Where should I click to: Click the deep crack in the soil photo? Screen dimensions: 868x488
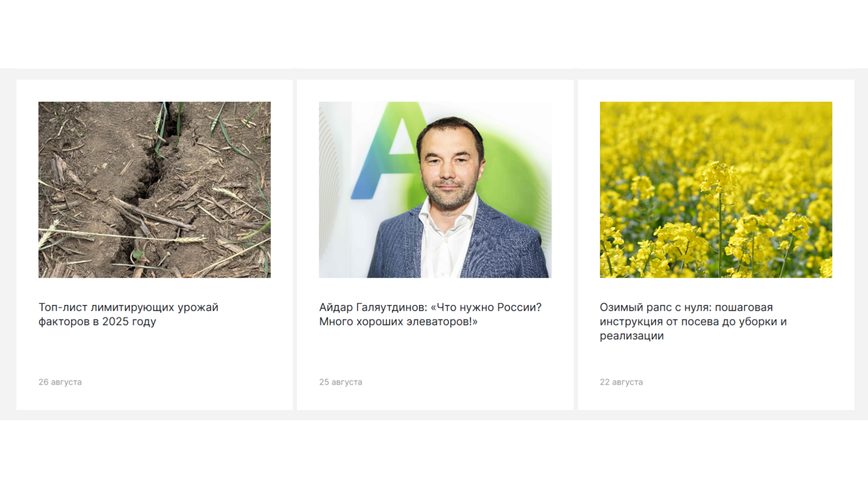pyautogui.click(x=155, y=165)
